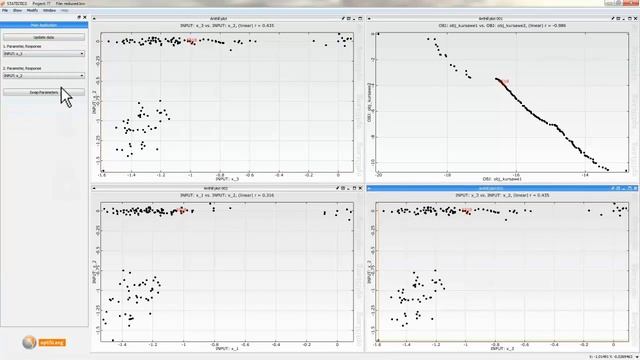Click the pencil edit icon of bottom-left anthill plot
The width and height of the screenshot is (640, 360).
[x=338, y=189]
